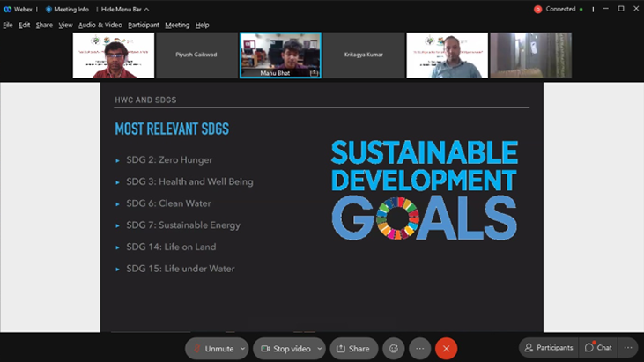The height and width of the screenshot is (362, 644).
Task: Open Meeting Info
Action: [x=67, y=9]
